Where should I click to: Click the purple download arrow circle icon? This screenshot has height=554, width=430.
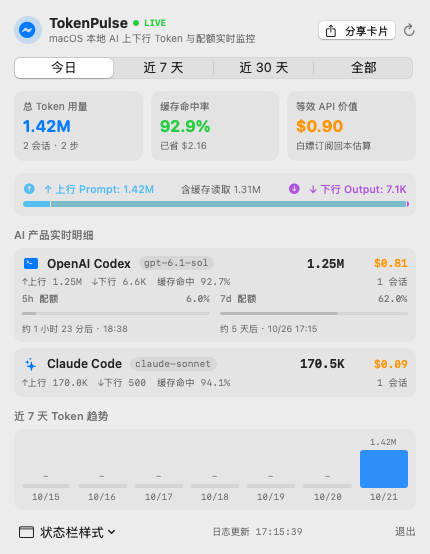[x=294, y=189]
